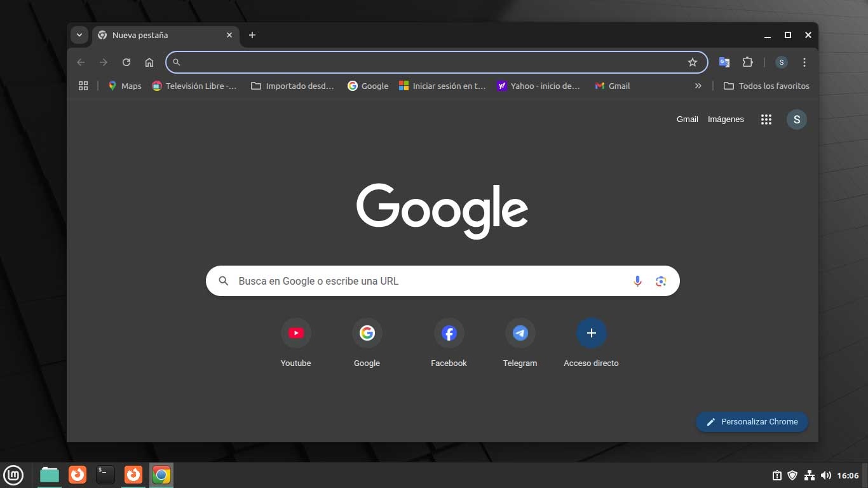Click the Gmail link on page
This screenshot has width=868, height=488.
[688, 119]
